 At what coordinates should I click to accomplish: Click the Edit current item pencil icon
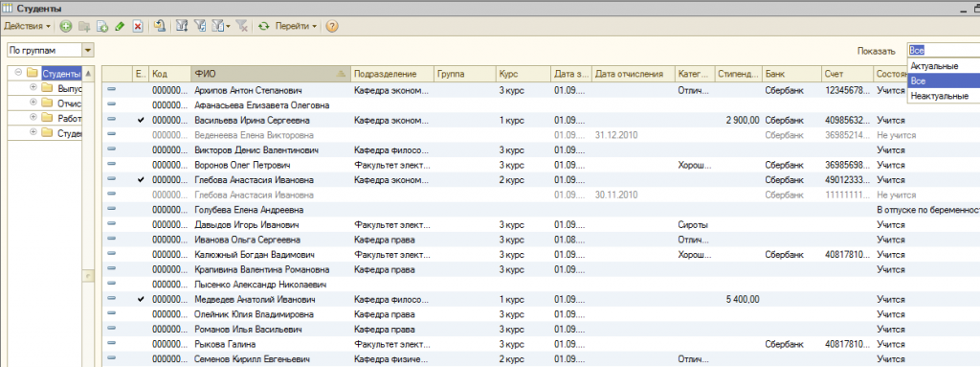point(120,26)
